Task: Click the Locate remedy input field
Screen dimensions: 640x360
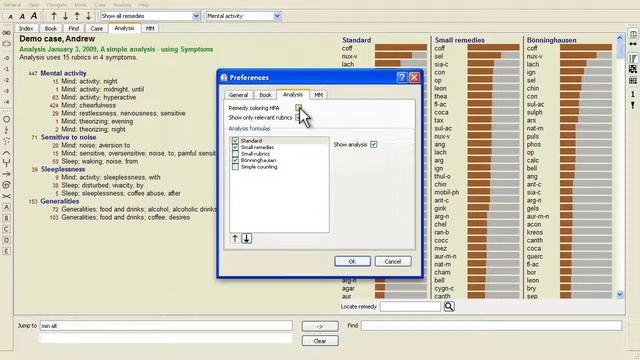Action: coord(410,307)
